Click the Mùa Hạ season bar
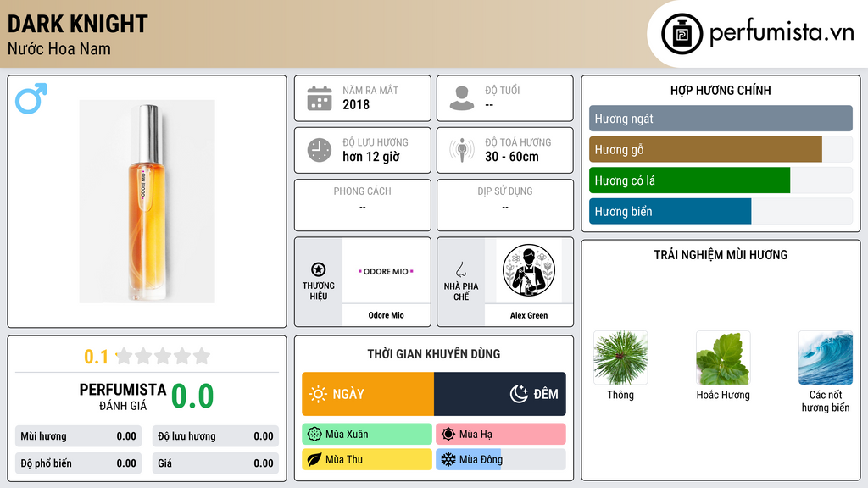This screenshot has height=488, width=868. tap(501, 435)
